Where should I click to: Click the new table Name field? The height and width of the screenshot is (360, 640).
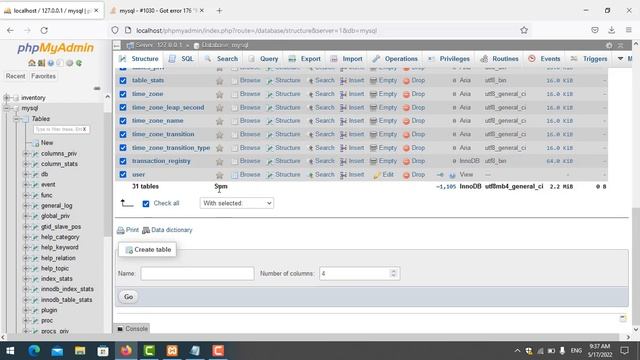[x=197, y=273]
